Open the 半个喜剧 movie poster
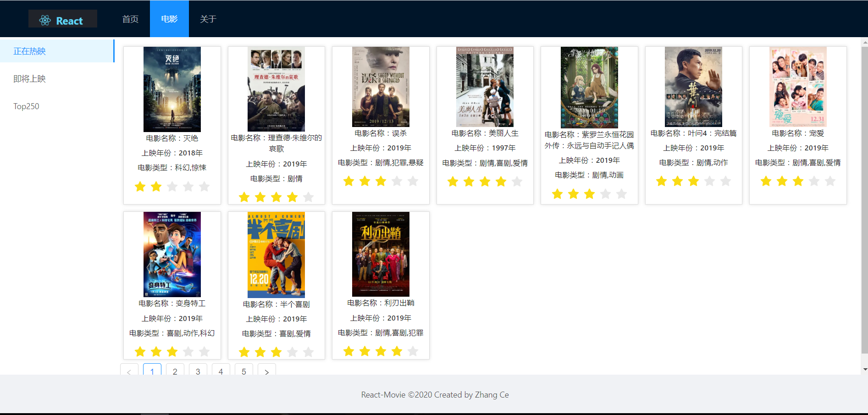This screenshot has width=868, height=415. point(276,255)
